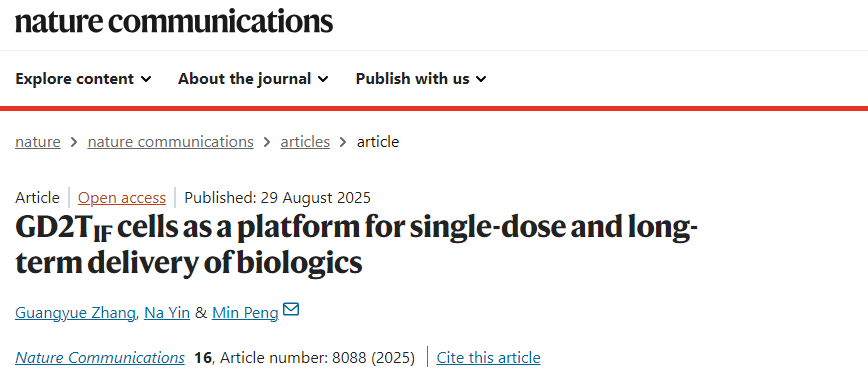Click the chevron next to Publish with us
This screenshot has height=385, width=868.
[482, 79]
